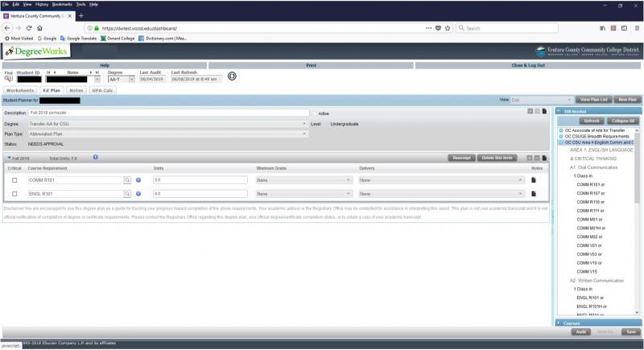Open the GPA Calc tab

[x=103, y=90]
